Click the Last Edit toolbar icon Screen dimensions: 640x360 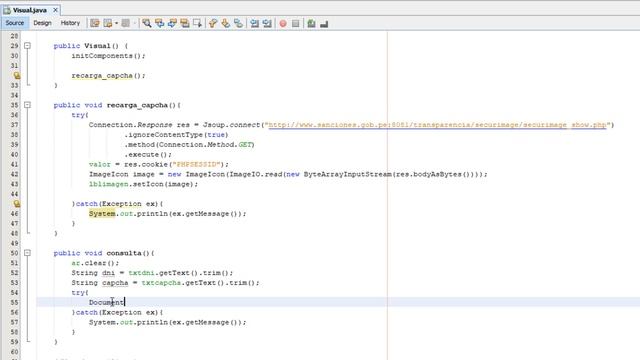pyautogui.click(x=95, y=23)
